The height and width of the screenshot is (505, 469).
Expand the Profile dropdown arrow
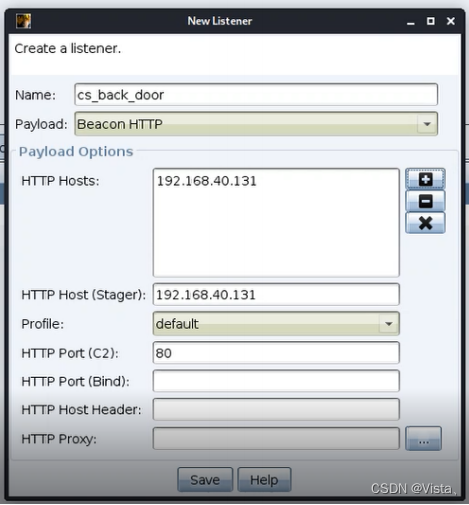[x=388, y=324]
